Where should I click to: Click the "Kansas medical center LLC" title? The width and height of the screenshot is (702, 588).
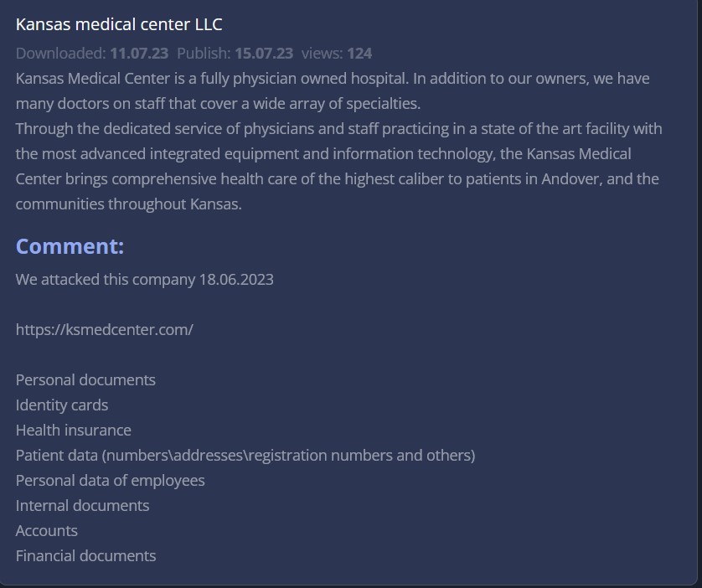pyautogui.click(x=119, y=24)
